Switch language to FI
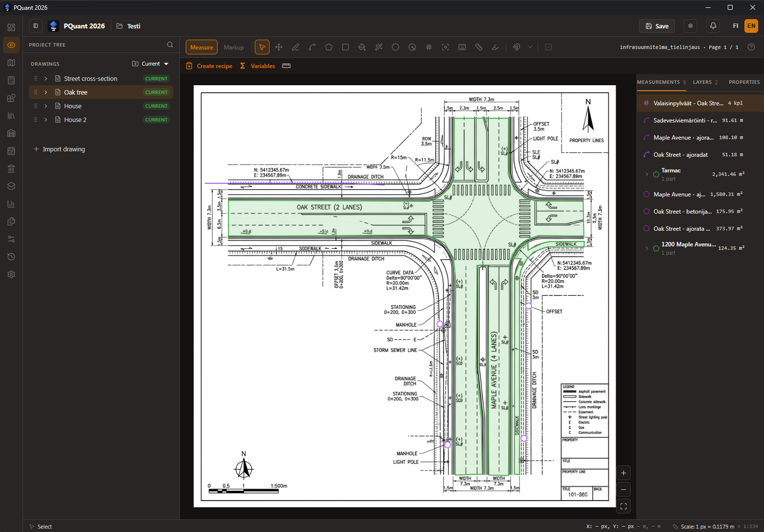 pyautogui.click(x=736, y=26)
